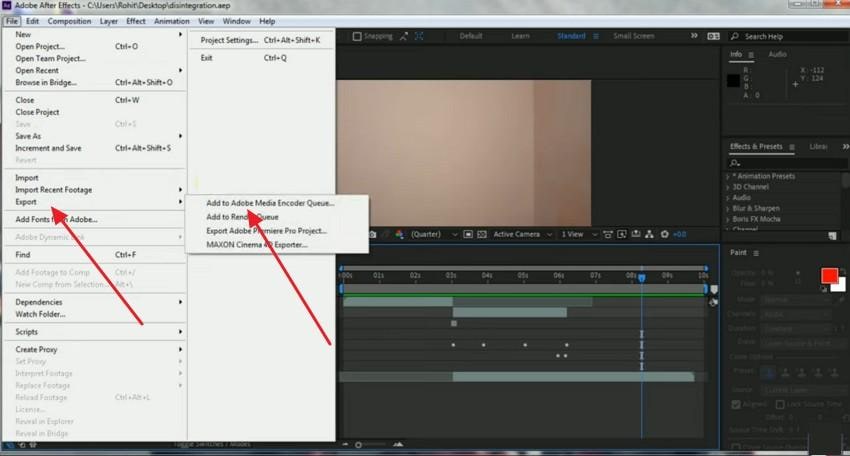Viewport: 850px width, 456px height.
Task: Click the timeline zoom-in mountain icon
Action: point(398,445)
